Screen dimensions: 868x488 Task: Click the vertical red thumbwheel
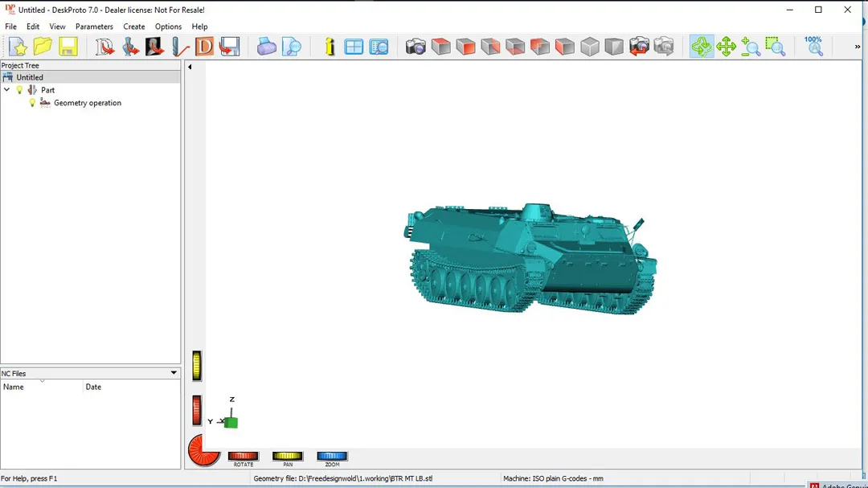[197, 411]
